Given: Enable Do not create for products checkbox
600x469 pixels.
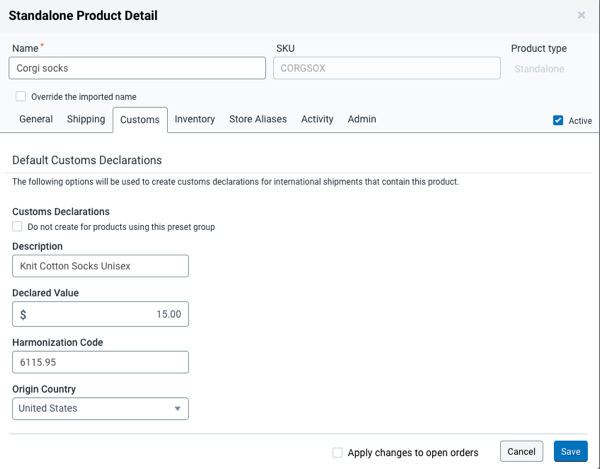Looking at the screenshot, I should [17, 227].
